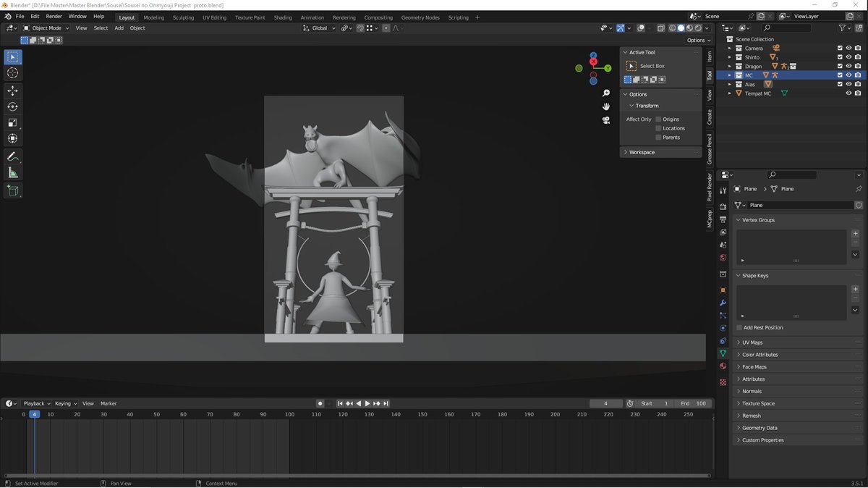Screen dimensions: 868x488
Task: Uncheck the MC collection exclude checkbox
Action: coord(840,75)
